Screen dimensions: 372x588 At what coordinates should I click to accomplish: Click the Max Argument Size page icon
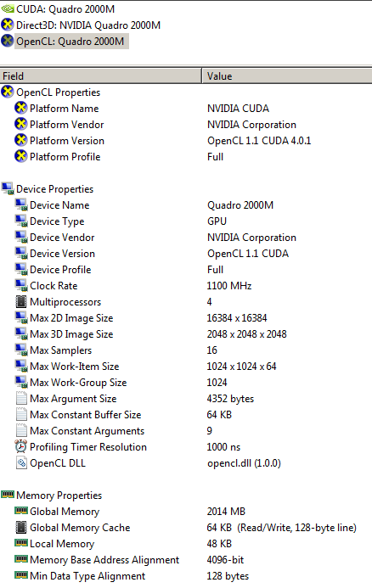click(x=21, y=398)
